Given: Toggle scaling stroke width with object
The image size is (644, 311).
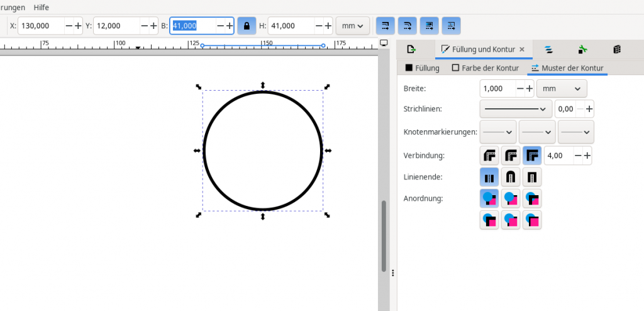Looking at the screenshot, I should pos(386,26).
